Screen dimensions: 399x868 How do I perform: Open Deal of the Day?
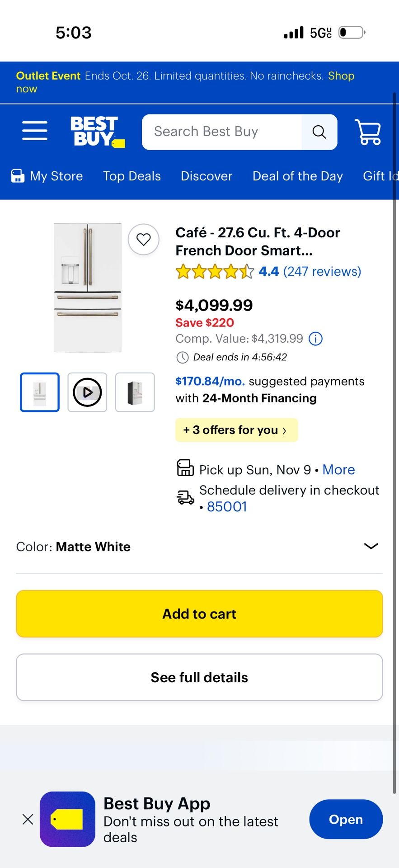point(297,176)
